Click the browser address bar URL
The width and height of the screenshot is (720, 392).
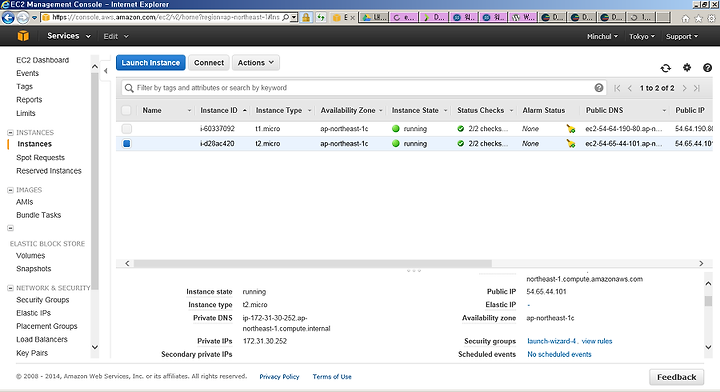point(165,17)
